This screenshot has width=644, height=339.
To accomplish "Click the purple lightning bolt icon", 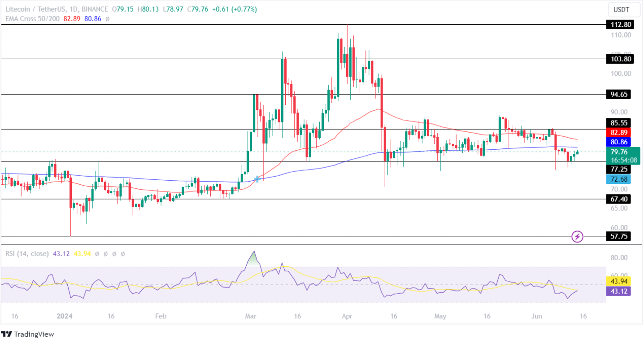I will coord(578,236).
